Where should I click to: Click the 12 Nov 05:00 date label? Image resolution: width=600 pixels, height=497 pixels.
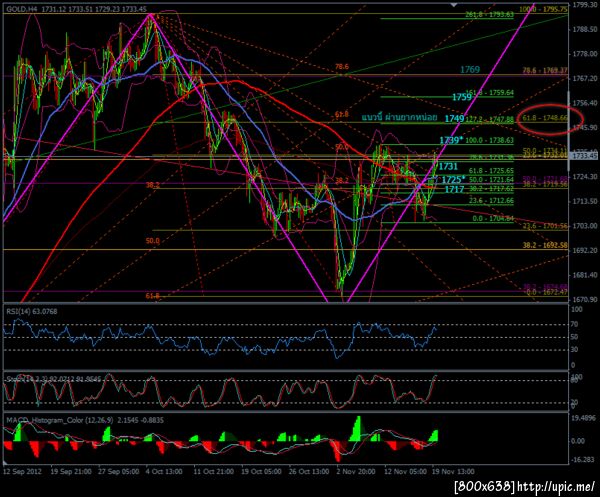(405, 471)
